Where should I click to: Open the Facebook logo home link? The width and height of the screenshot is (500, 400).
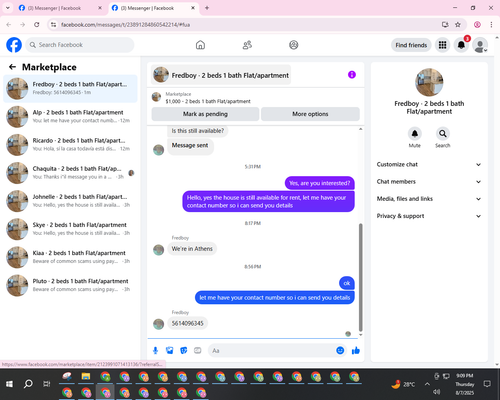pos(14,45)
